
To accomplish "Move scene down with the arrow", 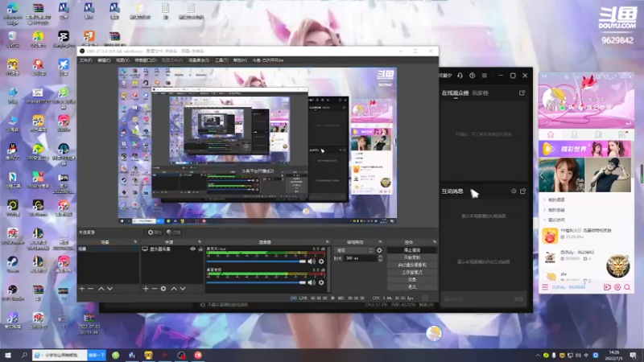I will pos(109,289).
